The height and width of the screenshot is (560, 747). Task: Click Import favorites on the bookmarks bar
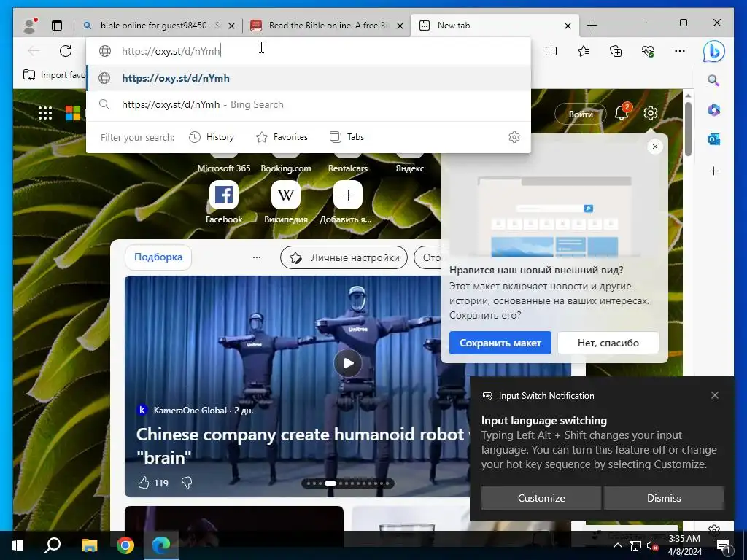(54, 75)
